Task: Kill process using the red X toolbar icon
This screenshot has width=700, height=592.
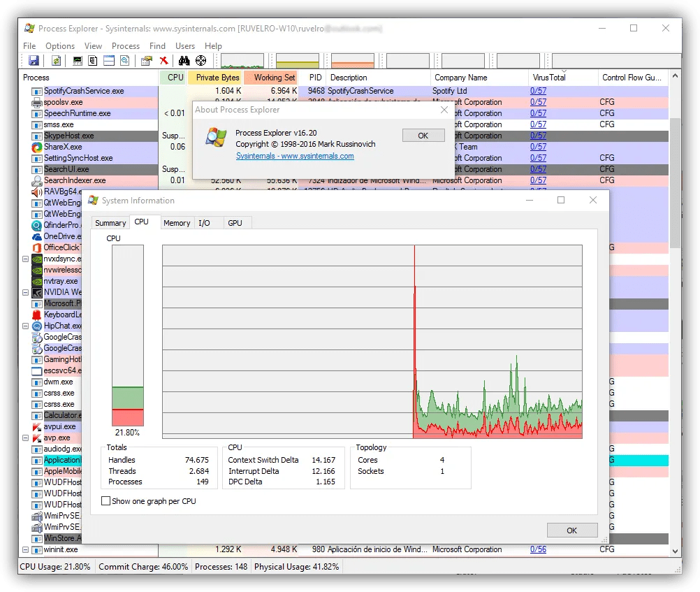Action: (x=163, y=61)
